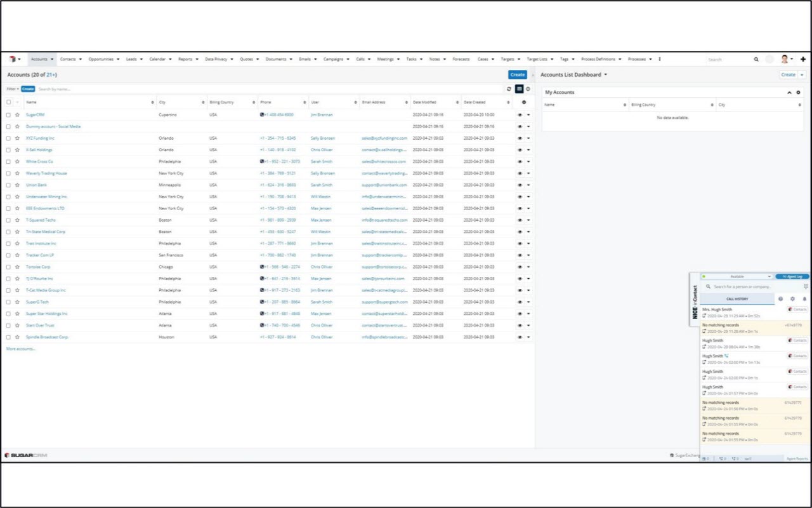Screen dimensions: 812x508
Task: Open row actions dropdown for XYZ Funding Inc
Action: click(x=528, y=138)
